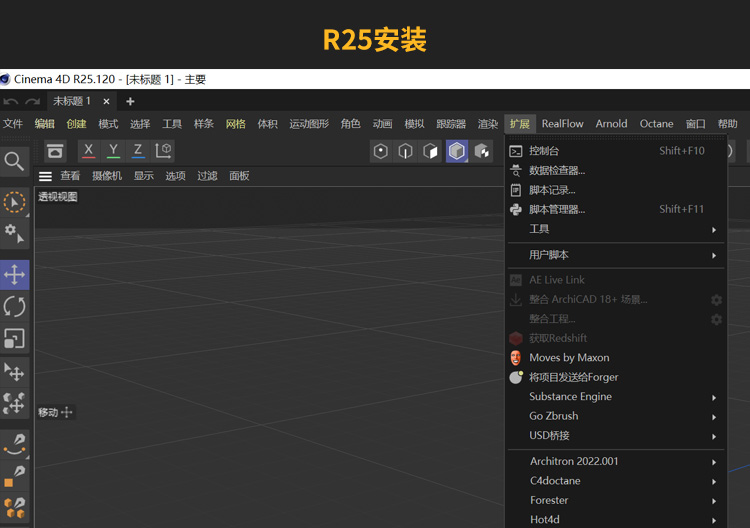Select the spline pen paint tool
750x528 pixels.
click(14, 444)
